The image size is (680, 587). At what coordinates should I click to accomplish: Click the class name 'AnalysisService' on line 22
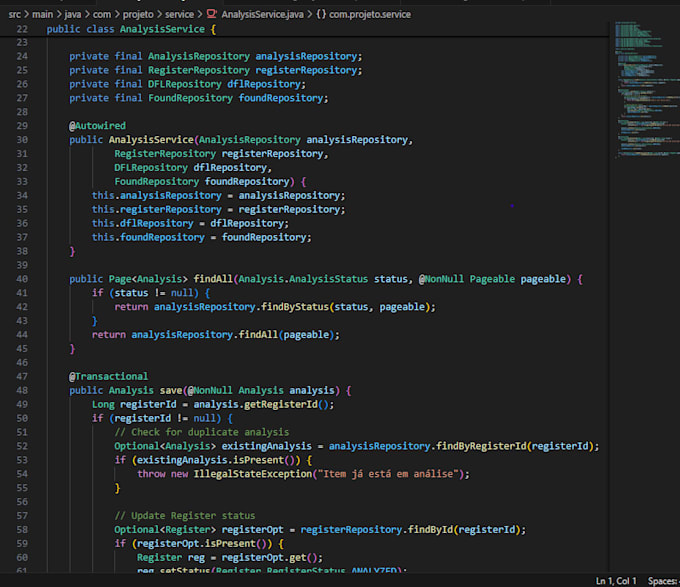[162, 29]
